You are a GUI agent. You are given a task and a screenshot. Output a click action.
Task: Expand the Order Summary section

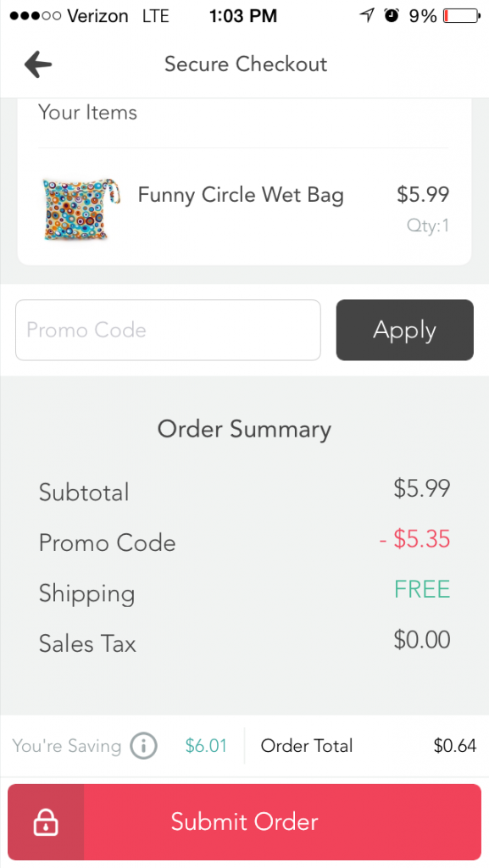[x=244, y=429]
